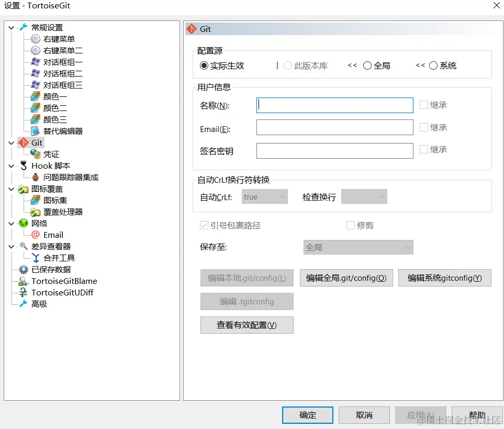Click the color palette icon beside 颜色三
Image resolution: width=504 pixels, height=429 pixels.
pos(36,119)
